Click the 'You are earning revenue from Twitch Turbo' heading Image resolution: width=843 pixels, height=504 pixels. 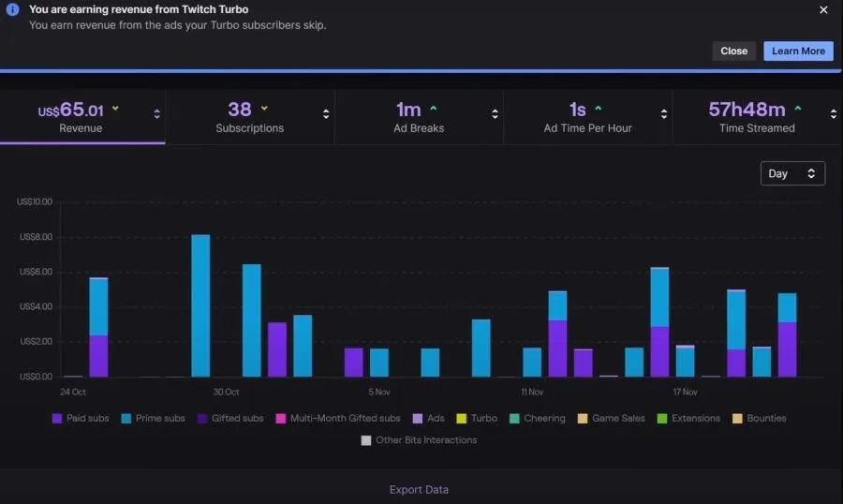click(139, 9)
